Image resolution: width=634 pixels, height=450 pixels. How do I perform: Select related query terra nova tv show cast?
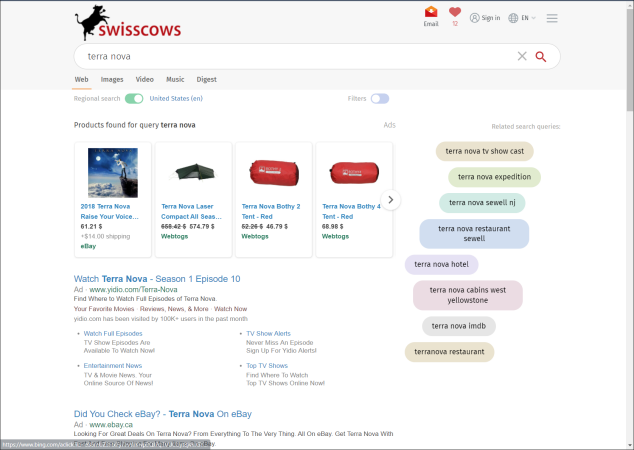[484, 151]
